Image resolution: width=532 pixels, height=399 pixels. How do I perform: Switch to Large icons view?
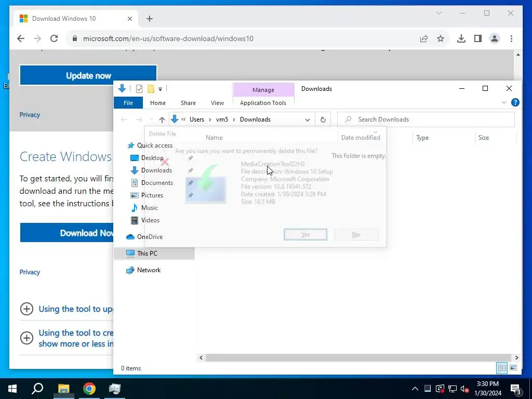coord(513,368)
